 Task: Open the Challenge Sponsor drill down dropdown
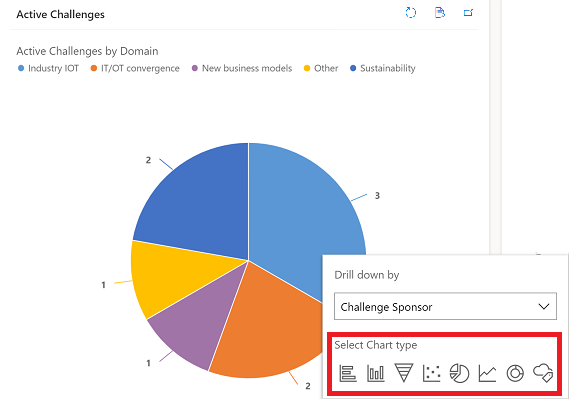click(445, 306)
